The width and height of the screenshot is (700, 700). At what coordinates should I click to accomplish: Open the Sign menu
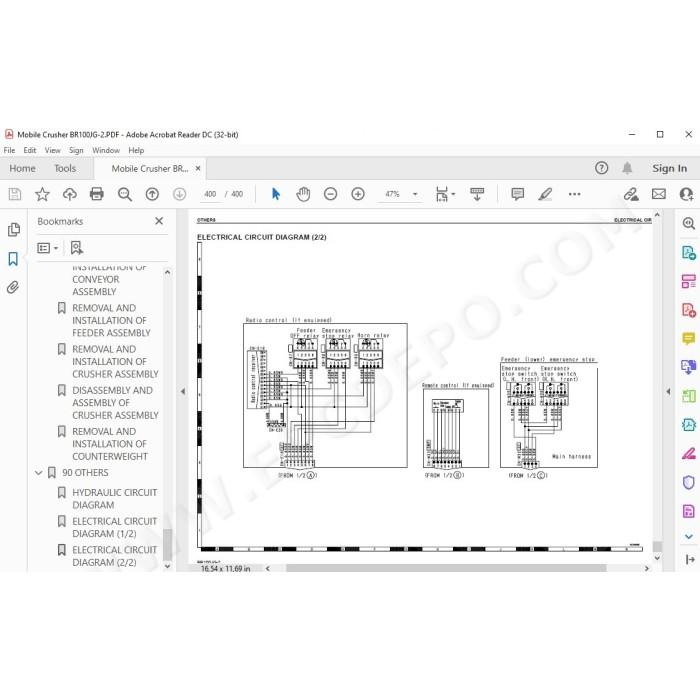76,150
